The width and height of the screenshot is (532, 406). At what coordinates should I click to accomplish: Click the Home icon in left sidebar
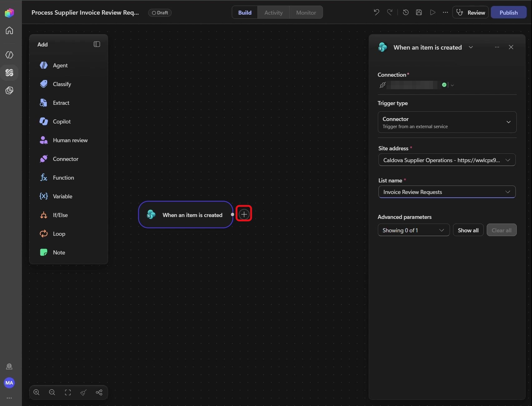9,30
